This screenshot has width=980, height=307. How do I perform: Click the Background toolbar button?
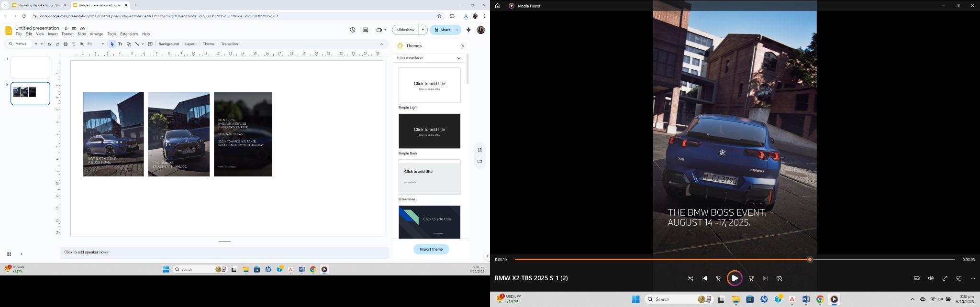point(168,44)
